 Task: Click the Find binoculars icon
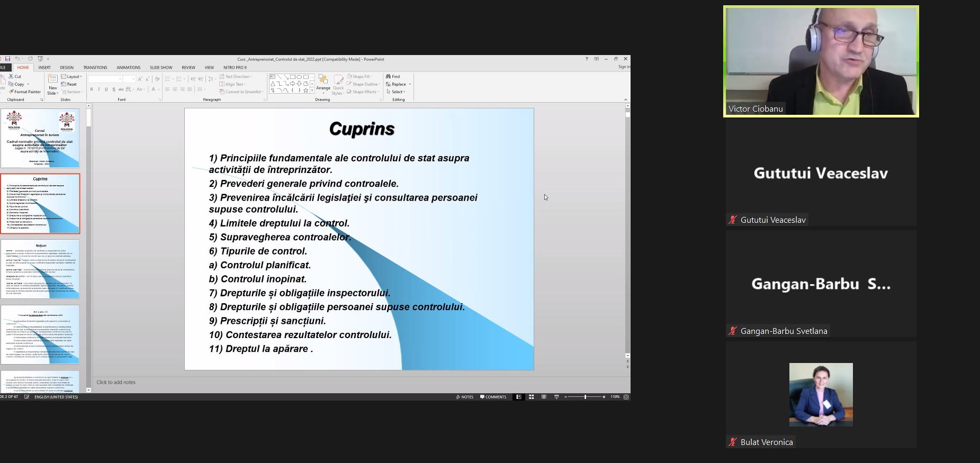pyautogui.click(x=389, y=76)
